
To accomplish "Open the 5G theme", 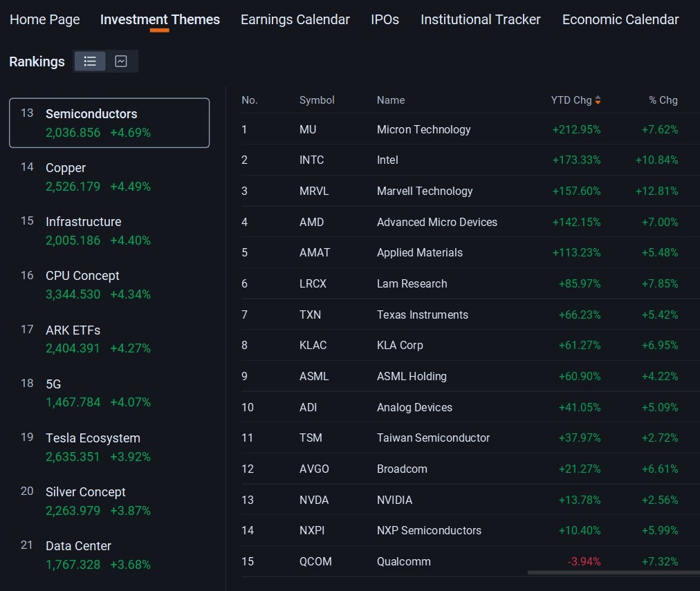I will [x=109, y=393].
